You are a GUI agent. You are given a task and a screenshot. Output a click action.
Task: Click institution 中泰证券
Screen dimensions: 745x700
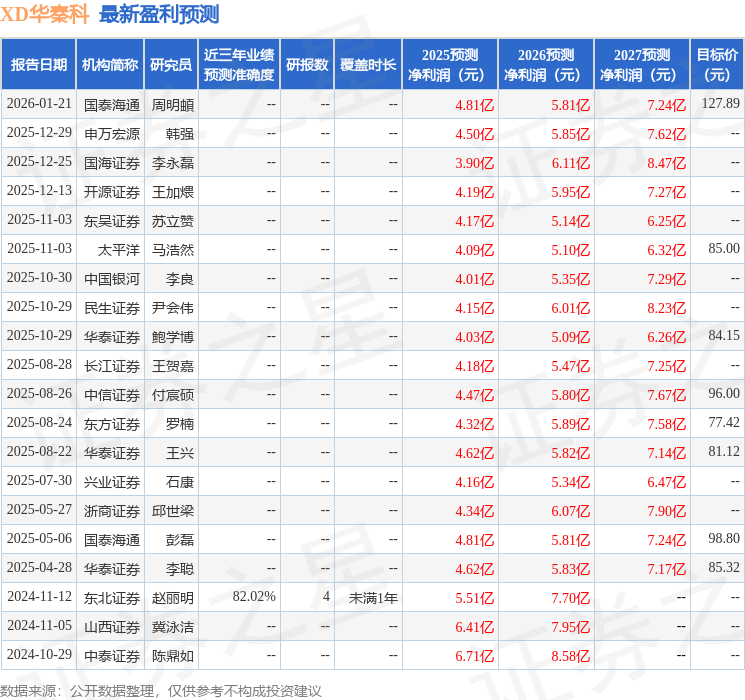tap(112, 656)
